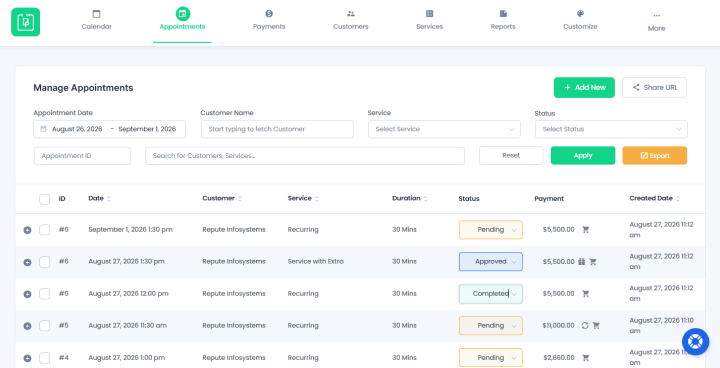Expand the September 1, 2026 appointment row
The image size is (720, 368).
click(x=28, y=230)
